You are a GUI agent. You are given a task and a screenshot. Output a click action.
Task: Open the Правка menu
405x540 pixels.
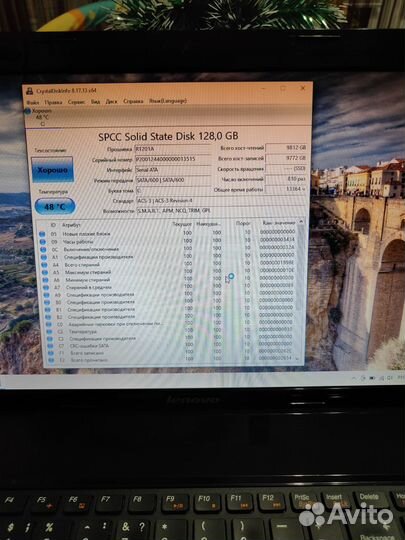53,102
